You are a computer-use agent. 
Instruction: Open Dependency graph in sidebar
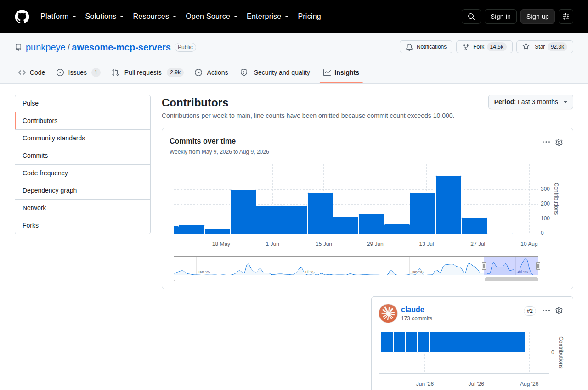coord(83,190)
